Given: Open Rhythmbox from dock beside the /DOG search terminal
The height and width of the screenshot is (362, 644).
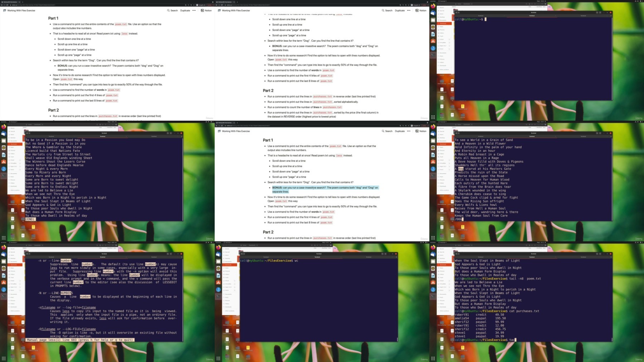Looking at the screenshot, I should click(x=433, y=148).
